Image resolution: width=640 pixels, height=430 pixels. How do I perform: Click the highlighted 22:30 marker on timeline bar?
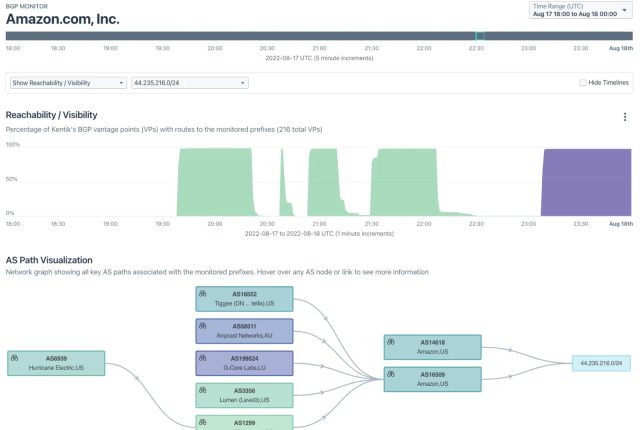pyautogui.click(x=480, y=36)
